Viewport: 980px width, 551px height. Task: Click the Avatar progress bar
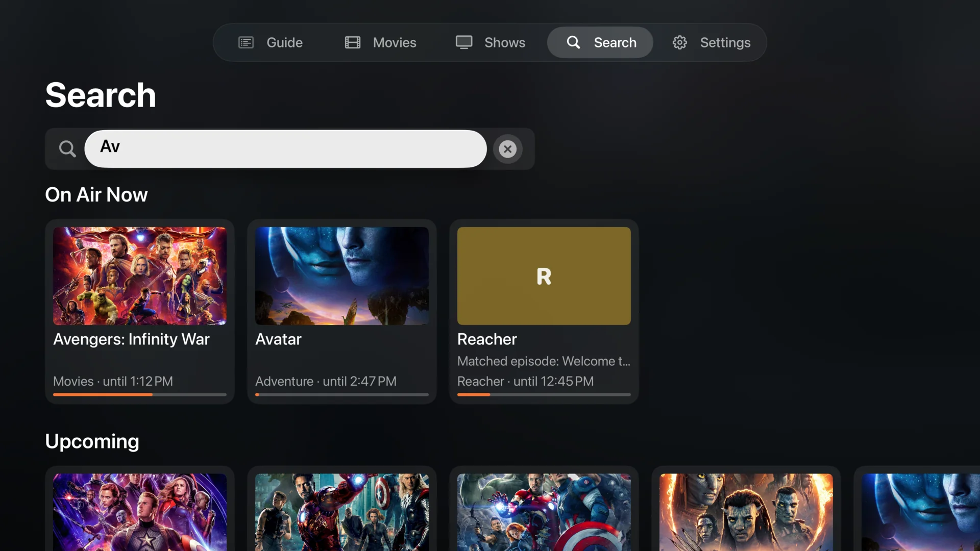(342, 394)
